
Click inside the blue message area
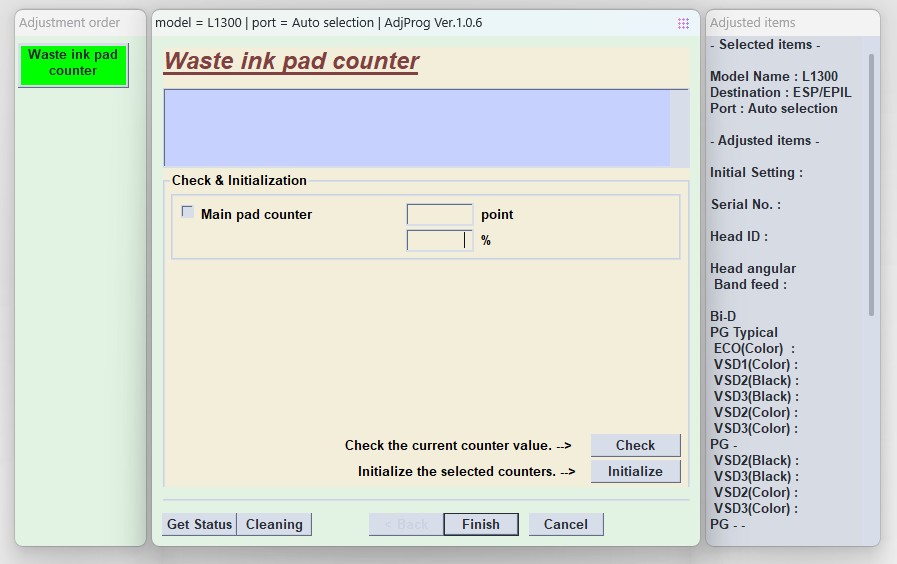[416, 128]
